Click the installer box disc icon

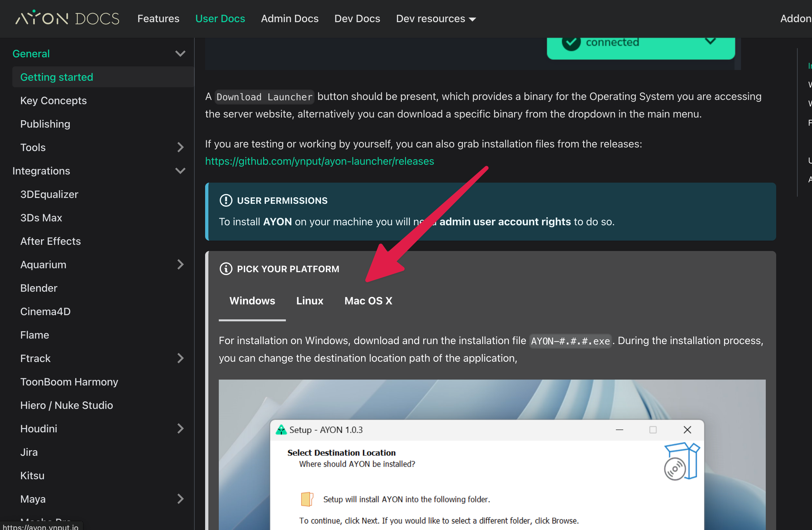[x=682, y=461]
